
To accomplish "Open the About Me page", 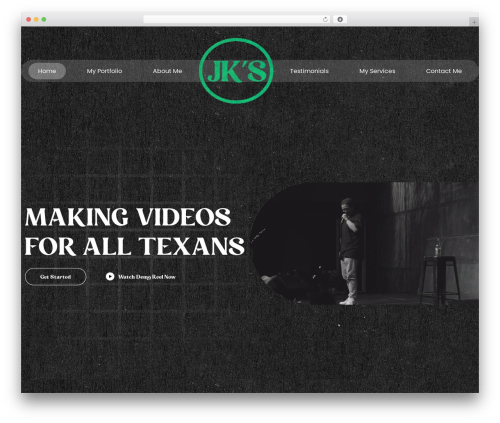I will 167,71.
